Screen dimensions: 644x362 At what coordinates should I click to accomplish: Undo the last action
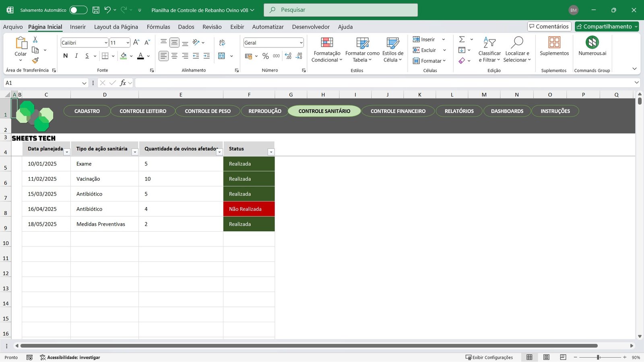click(107, 10)
